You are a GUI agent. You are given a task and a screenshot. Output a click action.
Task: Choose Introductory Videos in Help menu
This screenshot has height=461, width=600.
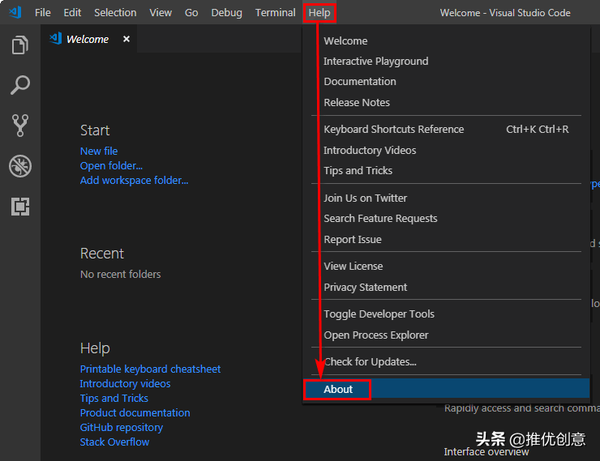tap(446, 150)
